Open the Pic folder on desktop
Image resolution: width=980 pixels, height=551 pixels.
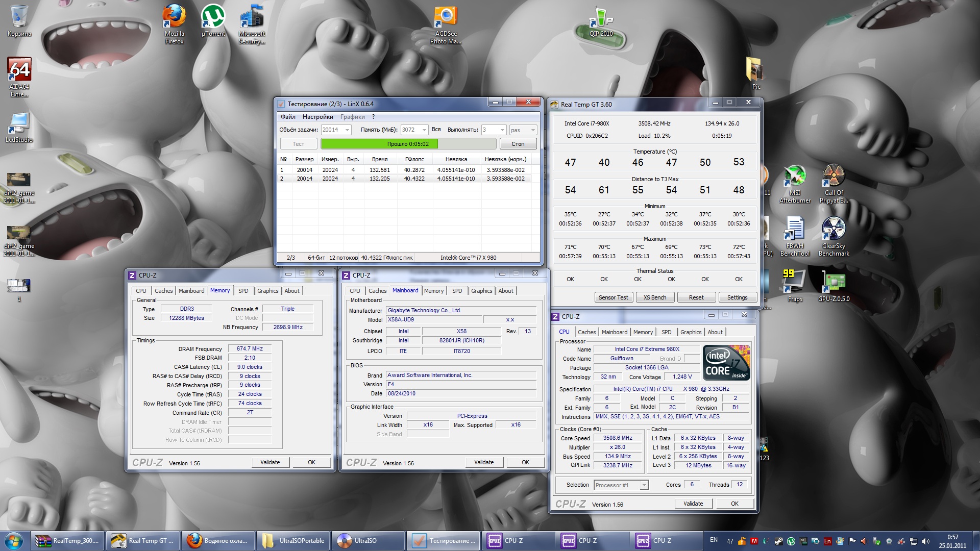(756, 73)
